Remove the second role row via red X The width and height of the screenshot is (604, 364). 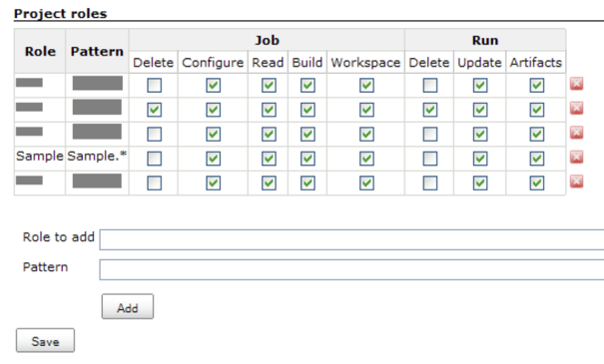(x=576, y=108)
